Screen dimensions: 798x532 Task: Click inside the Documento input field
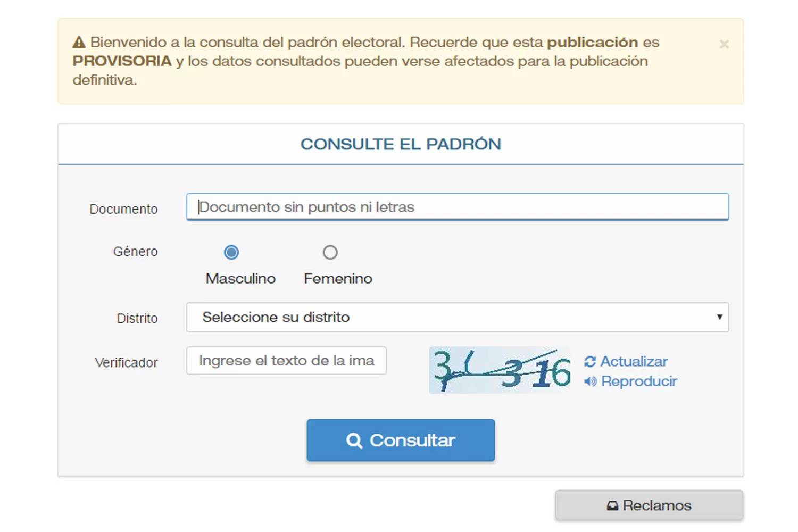click(458, 207)
